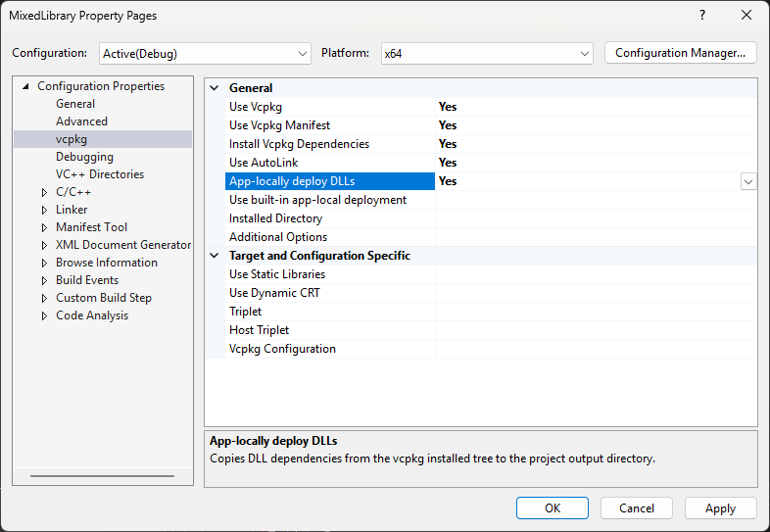Viewport: 770px width, 532px height.
Task: Collapse the General property section chevron
Action: (215, 88)
